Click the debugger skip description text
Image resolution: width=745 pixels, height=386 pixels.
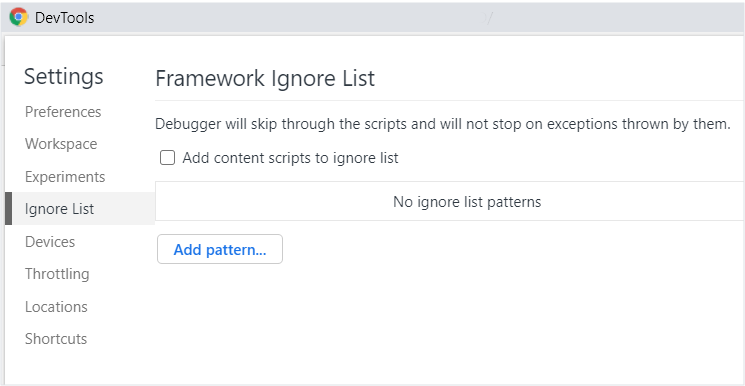pyautogui.click(x=443, y=125)
